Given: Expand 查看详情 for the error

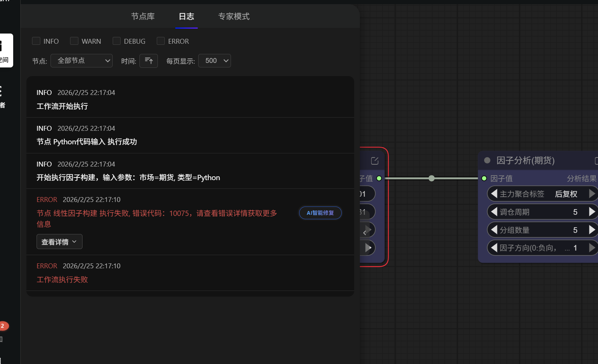Looking at the screenshot, I should (x=60, y=242).
